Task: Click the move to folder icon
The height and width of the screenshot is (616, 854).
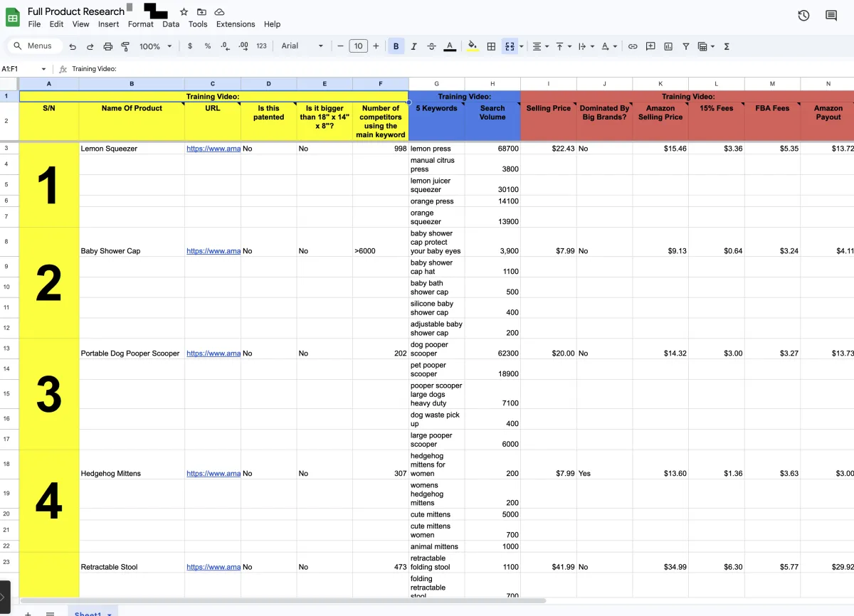Action: click(x=202, y=12)
